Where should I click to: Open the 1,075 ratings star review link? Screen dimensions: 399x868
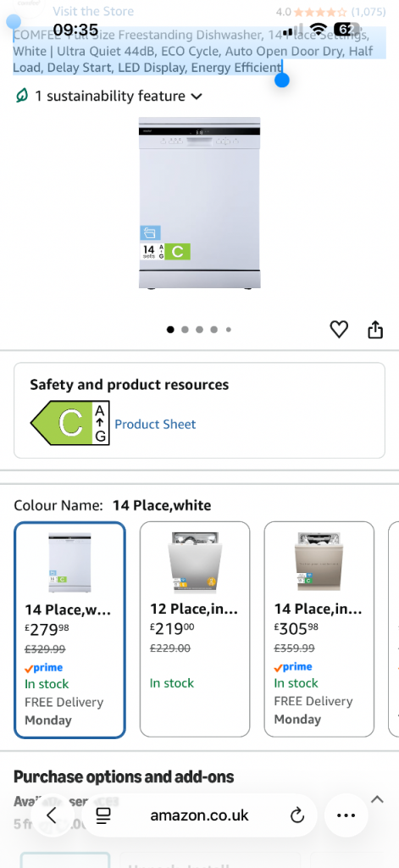coord(330,11)
